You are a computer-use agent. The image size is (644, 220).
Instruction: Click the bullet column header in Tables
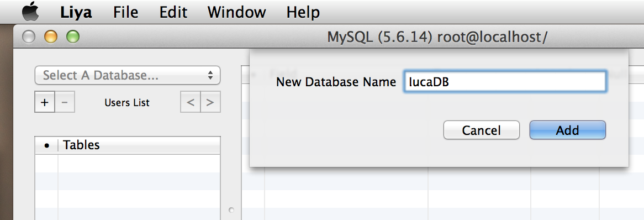(46, 145)
